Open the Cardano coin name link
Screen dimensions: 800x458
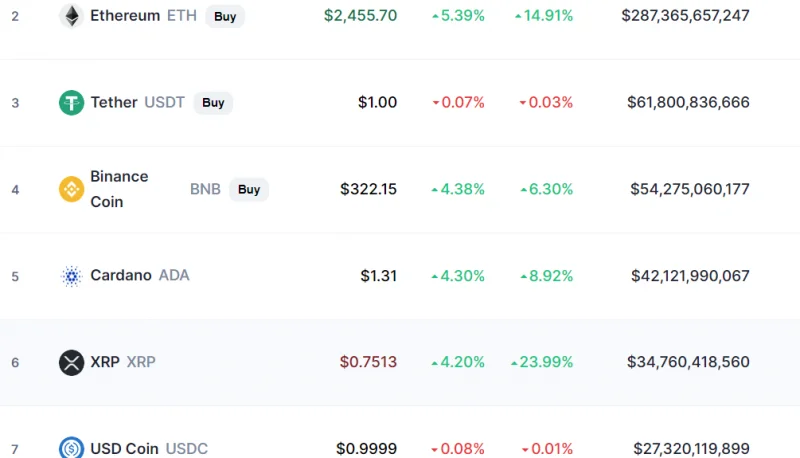click(x=121, y=275)
